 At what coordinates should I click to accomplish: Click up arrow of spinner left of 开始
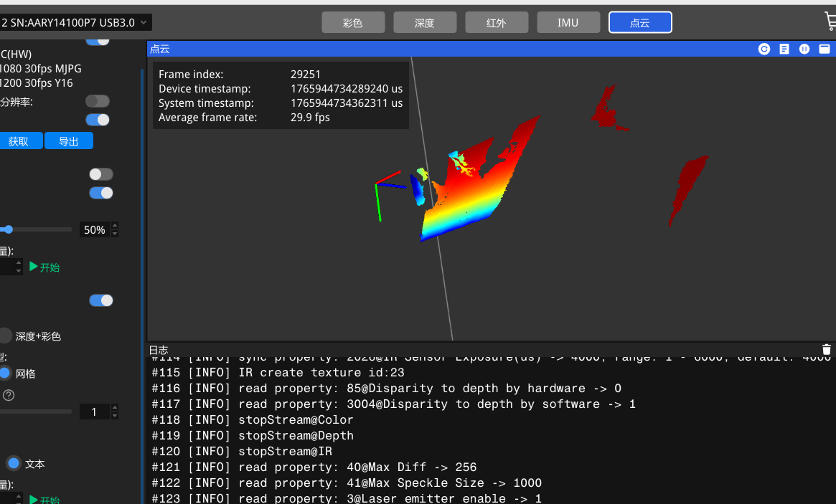tap(19, 262)
